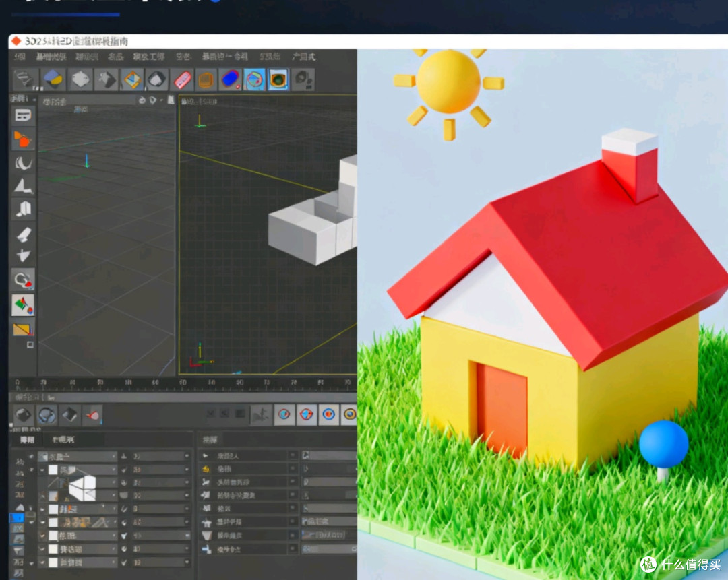Select the green and red diamond sidebar tool

(x=23, y=305)
